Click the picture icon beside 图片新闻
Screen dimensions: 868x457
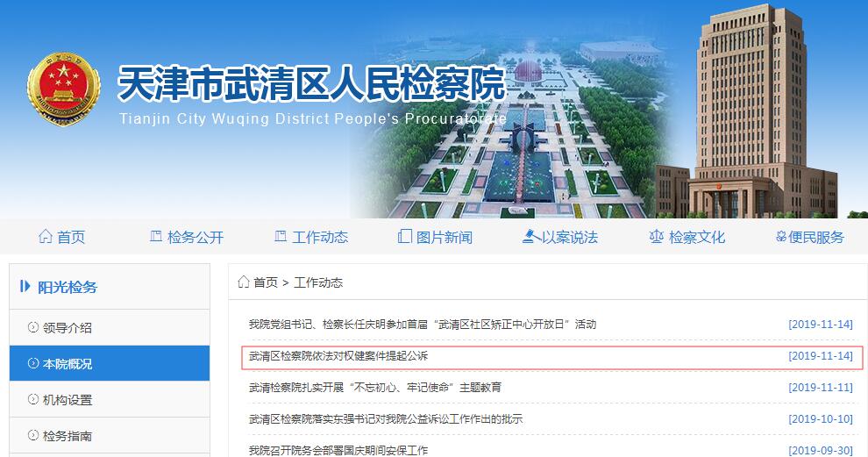pyautogui.click(x=405, y=237)
